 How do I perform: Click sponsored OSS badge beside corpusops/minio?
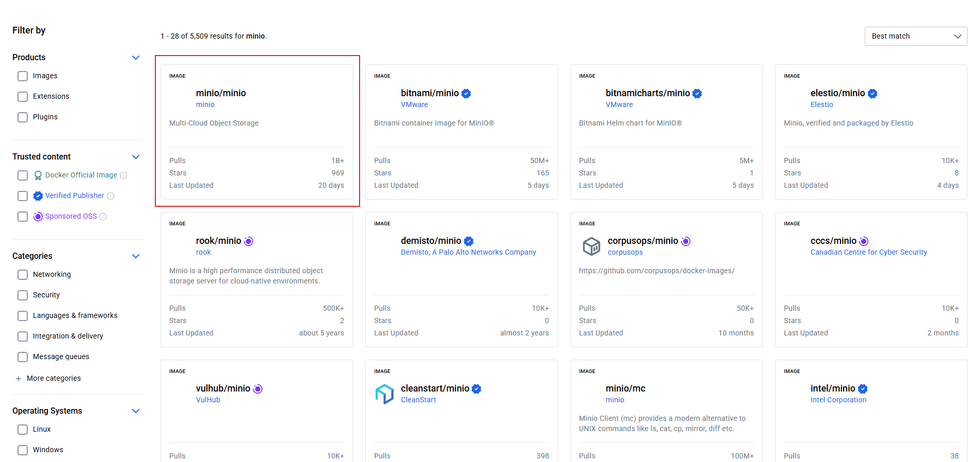686,241
